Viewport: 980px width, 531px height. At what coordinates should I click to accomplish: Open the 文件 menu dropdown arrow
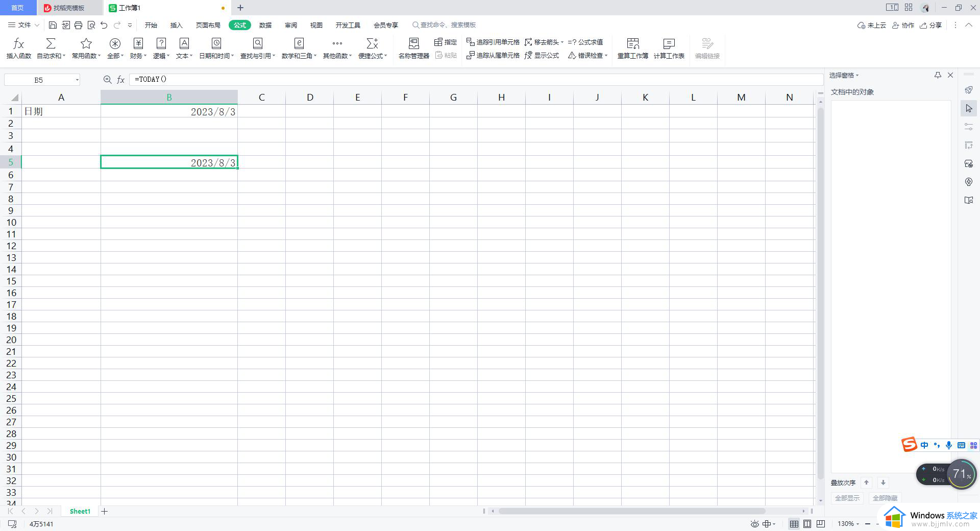(x=37, y=25)
